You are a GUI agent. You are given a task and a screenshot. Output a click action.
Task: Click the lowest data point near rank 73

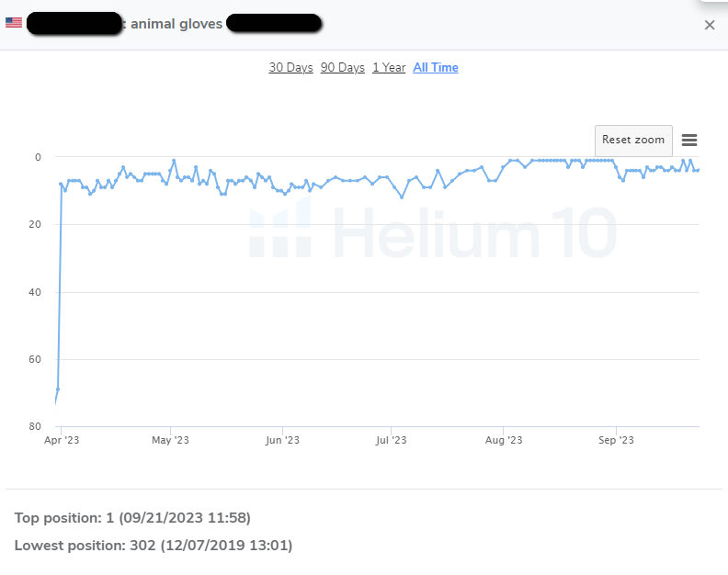point(56,401)
